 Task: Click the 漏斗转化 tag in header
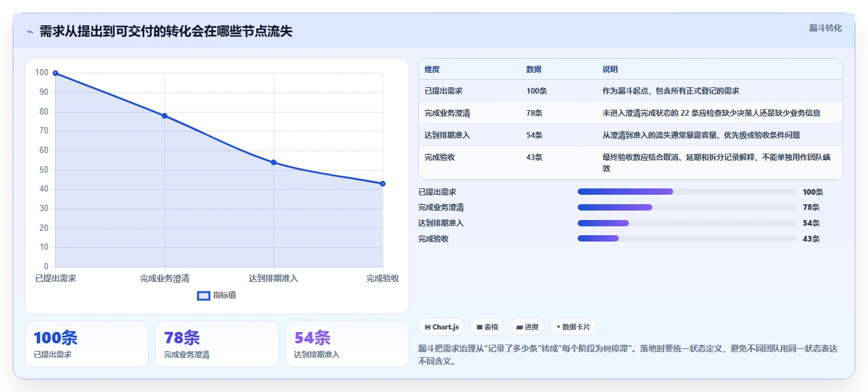[x=825, y=28]
